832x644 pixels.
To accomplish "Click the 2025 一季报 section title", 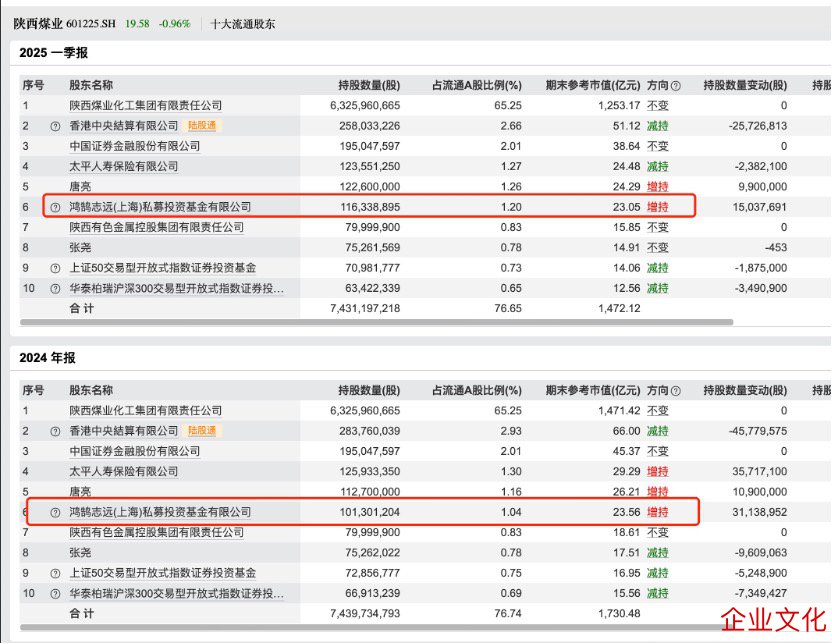I will click(54, 53).
